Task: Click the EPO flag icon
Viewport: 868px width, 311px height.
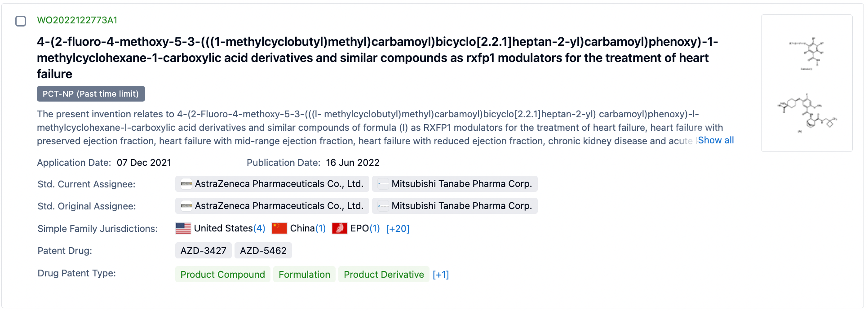Action: pos(340,228)
